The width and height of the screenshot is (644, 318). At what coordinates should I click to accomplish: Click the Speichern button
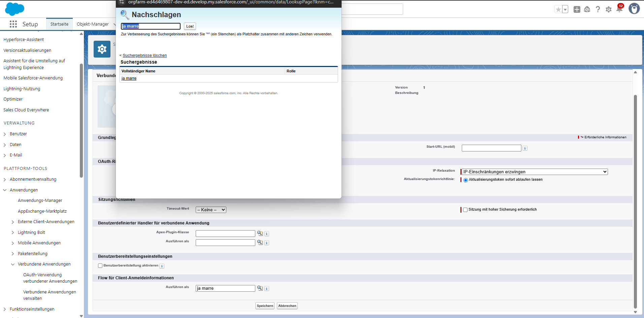[265, 306]
